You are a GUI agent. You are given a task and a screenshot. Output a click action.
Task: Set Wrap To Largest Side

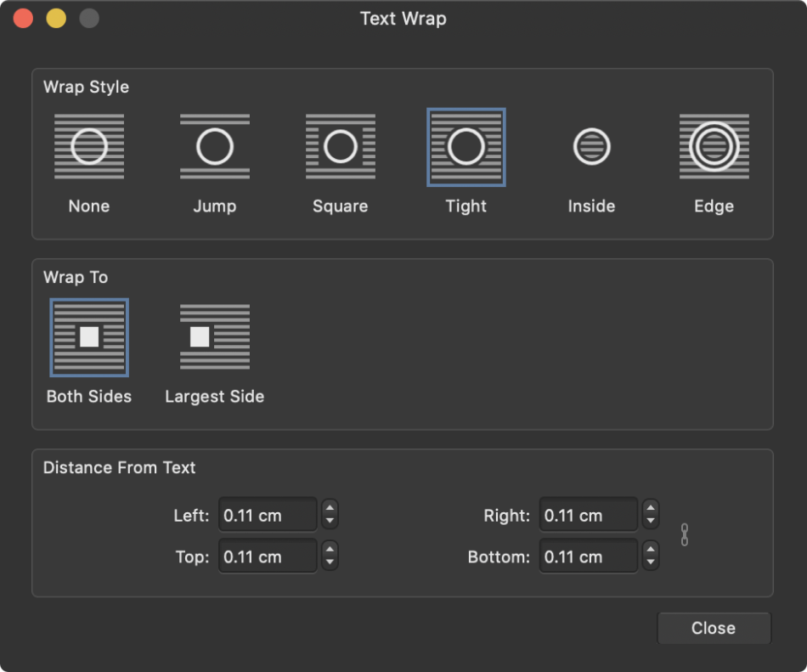click(x=215, y=337)
